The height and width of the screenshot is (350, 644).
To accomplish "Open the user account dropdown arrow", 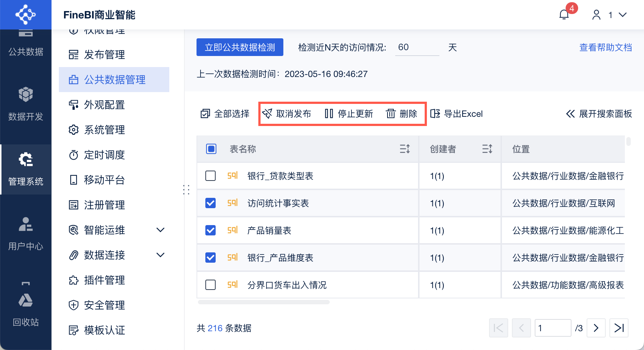I will 623,15.
